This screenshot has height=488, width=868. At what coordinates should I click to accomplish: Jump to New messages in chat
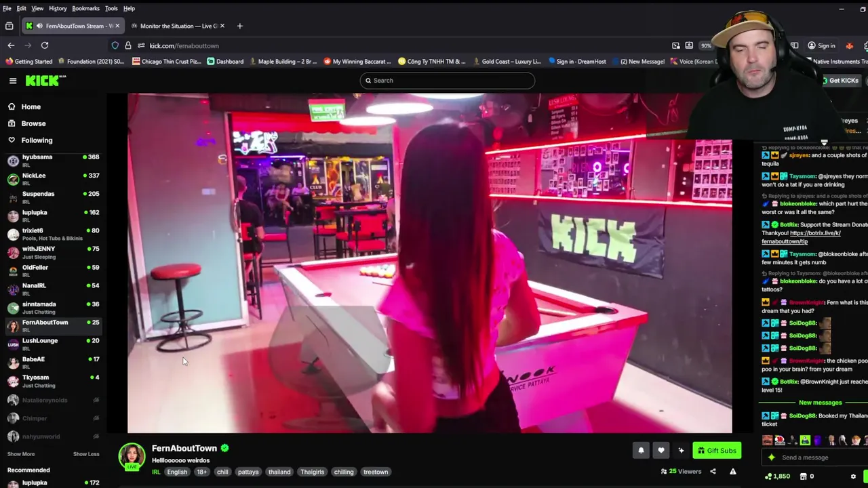(820, 403)
